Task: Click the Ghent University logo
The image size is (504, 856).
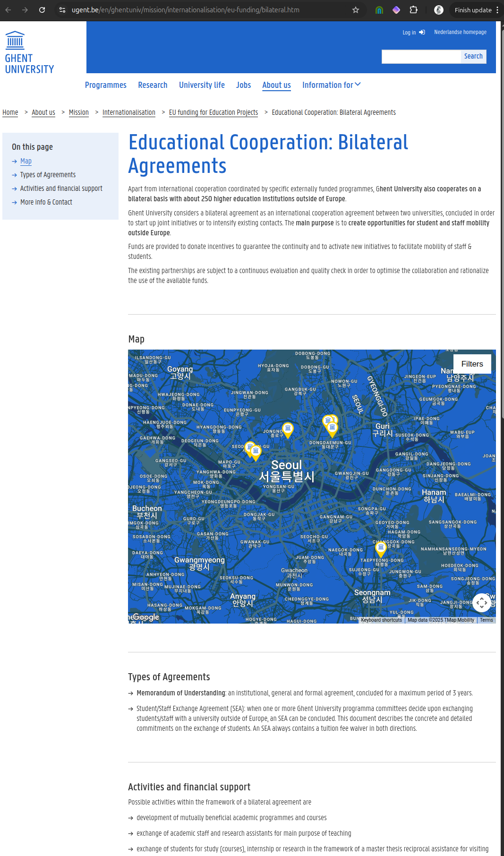Action: coord(29,52)
